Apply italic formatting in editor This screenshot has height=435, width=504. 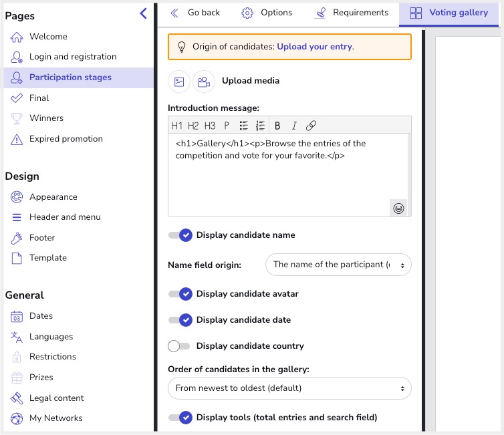[293, 126]
